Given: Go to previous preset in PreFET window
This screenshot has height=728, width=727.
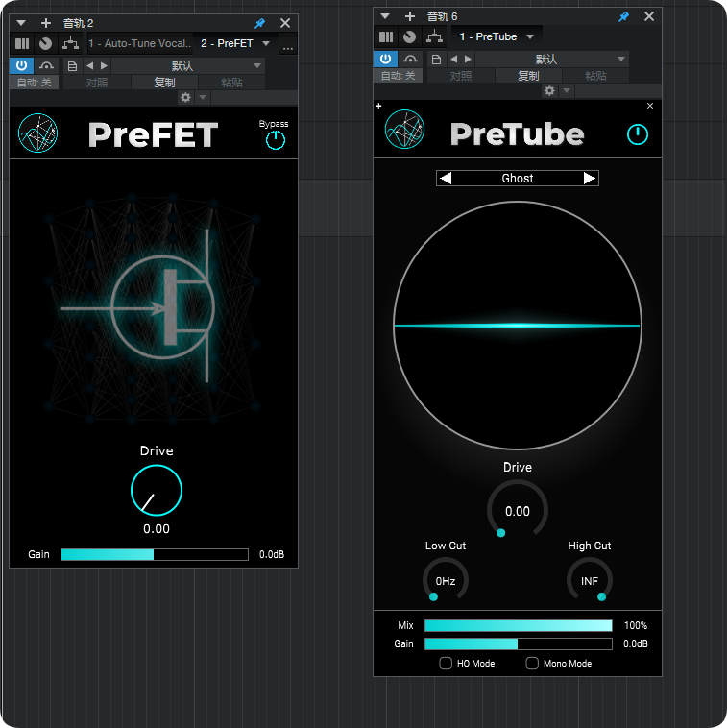Looking at the screenshot, I should click(90, 66).
